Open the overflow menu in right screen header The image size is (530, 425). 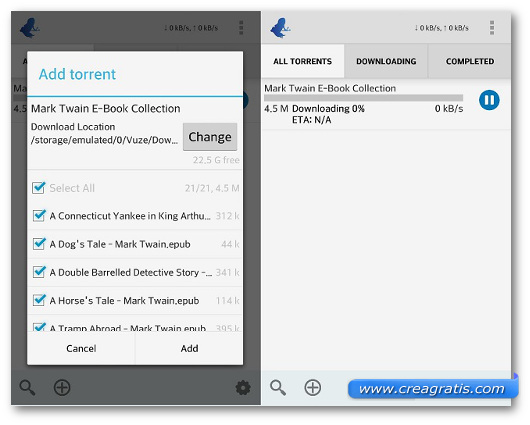pos(492,28)
